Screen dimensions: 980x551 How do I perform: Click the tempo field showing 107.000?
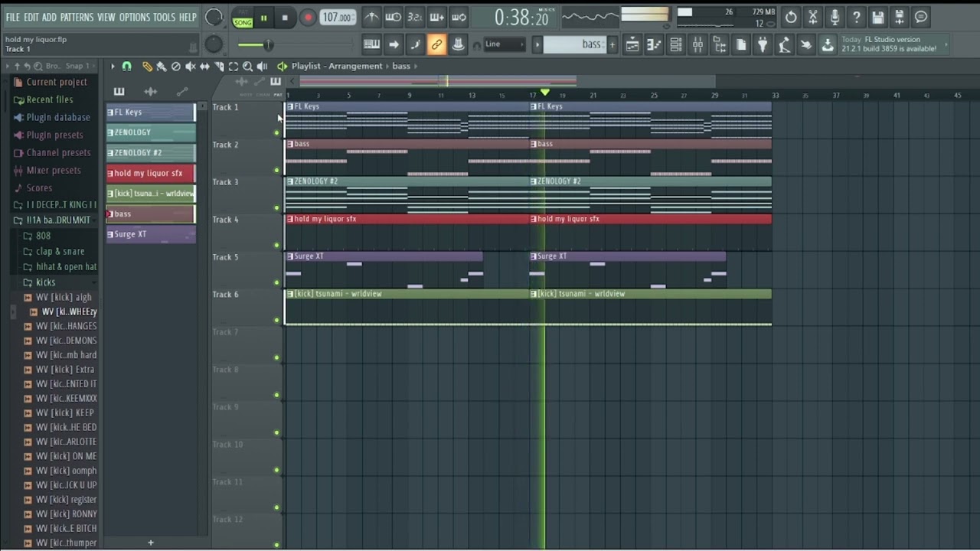[337, 18]
